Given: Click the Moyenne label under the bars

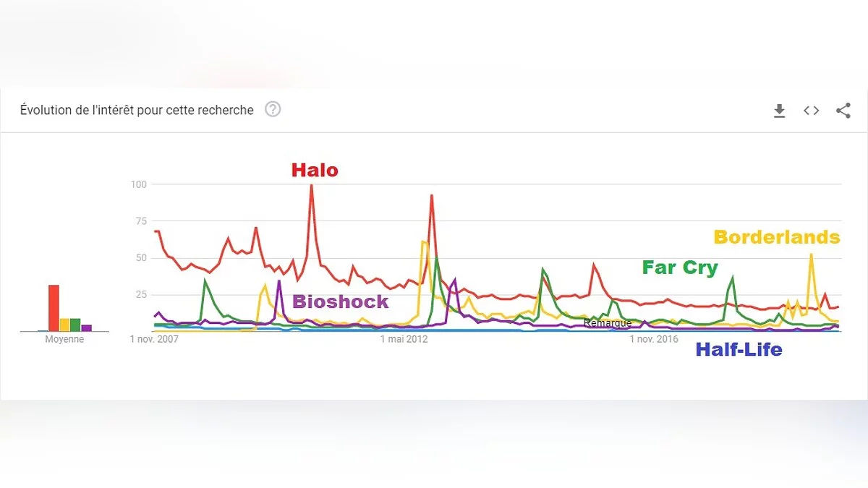Looking at the screenshot, I should (x=64, y=339).
